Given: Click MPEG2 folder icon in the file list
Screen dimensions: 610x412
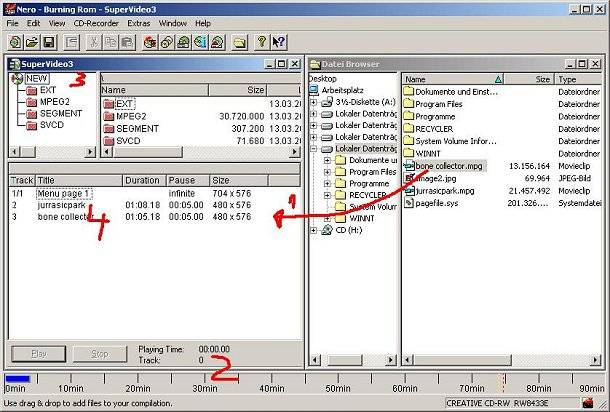Looking at the screenshot, I should click(109, 116).
